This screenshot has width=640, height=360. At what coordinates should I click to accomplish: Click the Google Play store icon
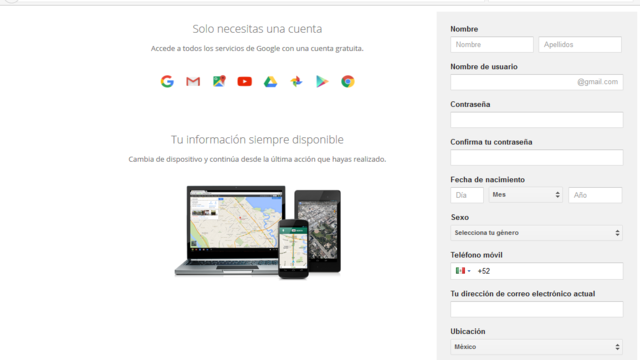(322, 82)
